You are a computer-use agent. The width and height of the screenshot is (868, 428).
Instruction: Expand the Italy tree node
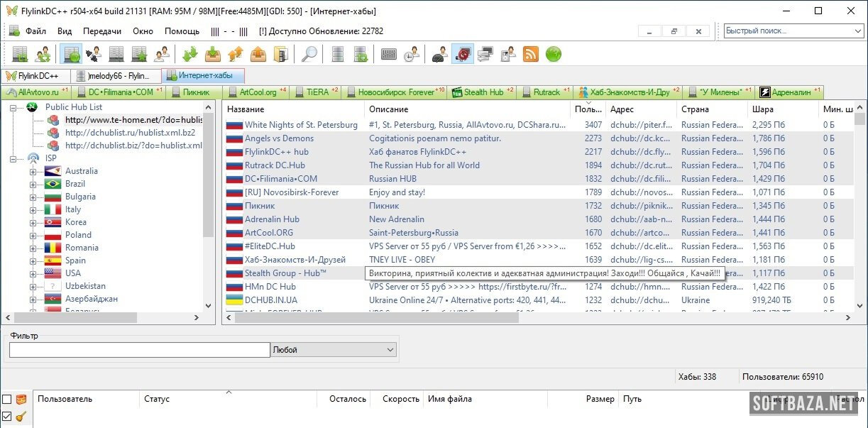coord(33,209)
